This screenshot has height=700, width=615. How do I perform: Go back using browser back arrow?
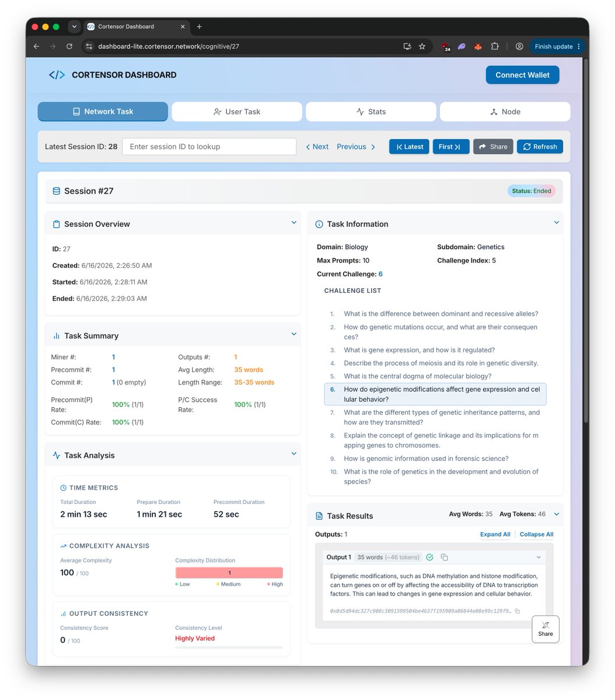[x=37, y=47]
